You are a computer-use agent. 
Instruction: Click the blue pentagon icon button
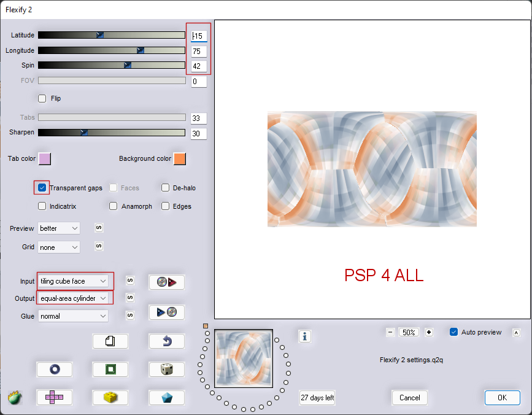166,397
